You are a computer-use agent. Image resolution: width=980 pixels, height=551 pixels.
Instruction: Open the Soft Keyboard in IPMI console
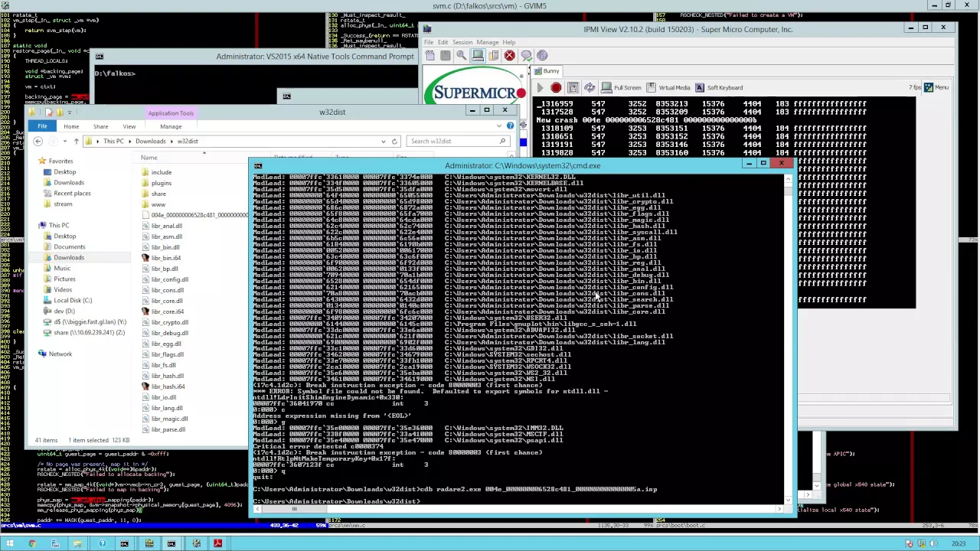pos(718,88)
